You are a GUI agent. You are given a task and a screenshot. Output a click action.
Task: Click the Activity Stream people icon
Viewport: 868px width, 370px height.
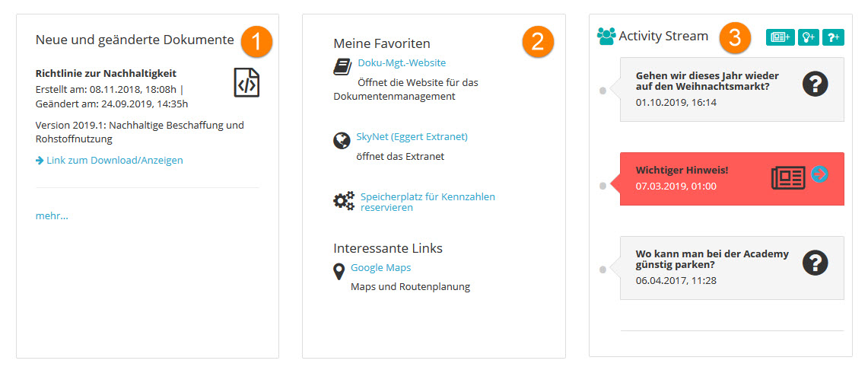pos(606,36)
